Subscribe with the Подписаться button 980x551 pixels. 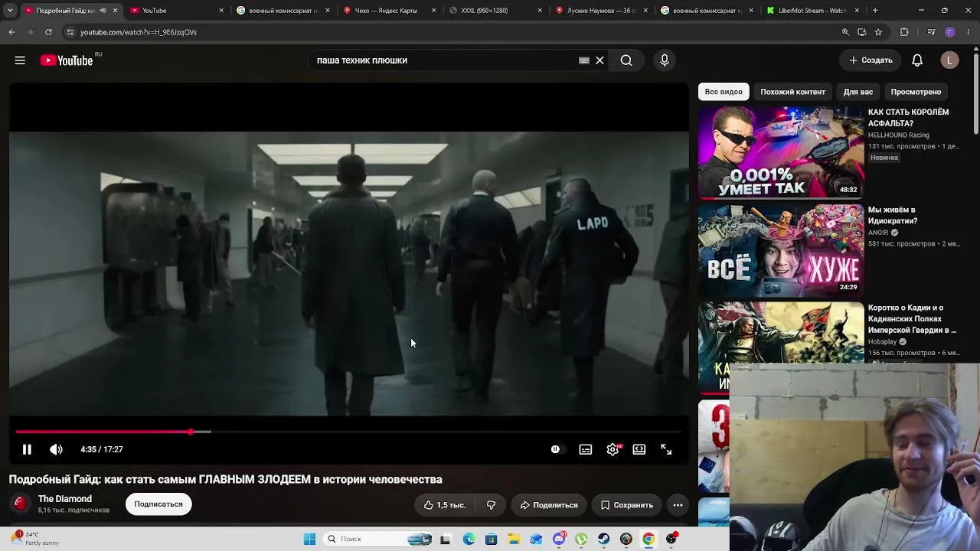pos(158,504)
